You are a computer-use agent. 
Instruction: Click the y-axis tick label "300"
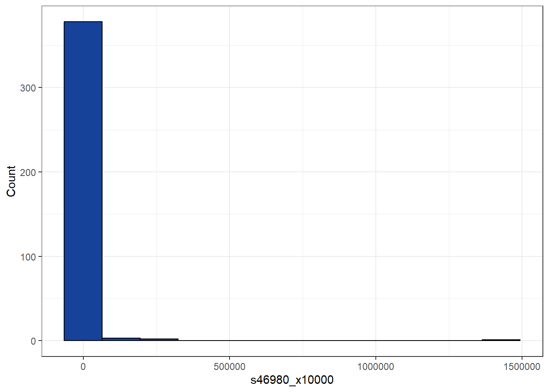click(x=28, y=88)
